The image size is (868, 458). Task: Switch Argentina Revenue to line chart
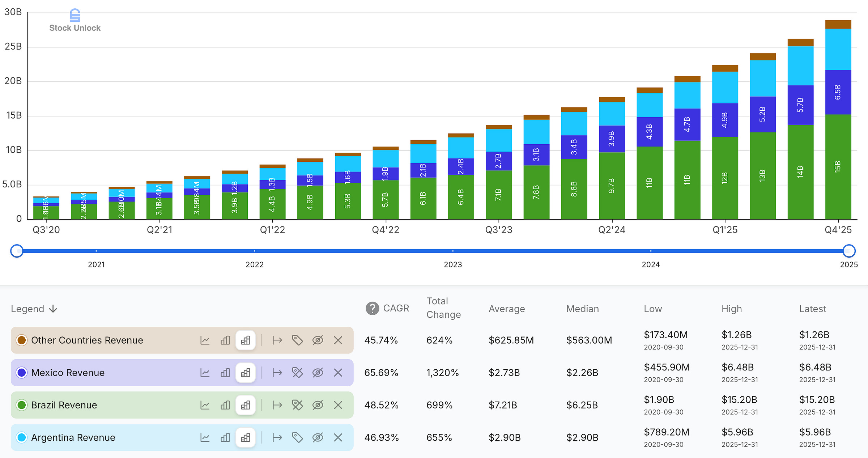click(x=205, y=438)
